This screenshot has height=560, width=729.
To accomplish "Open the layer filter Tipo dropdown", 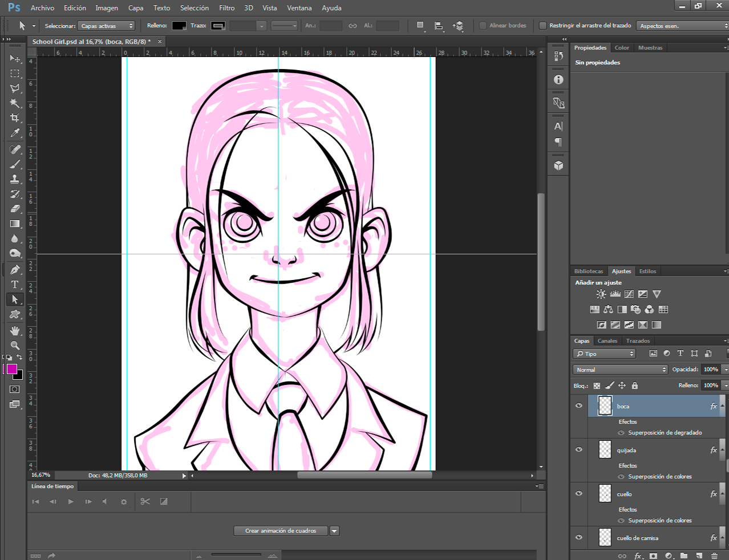I will pos(604,354).
